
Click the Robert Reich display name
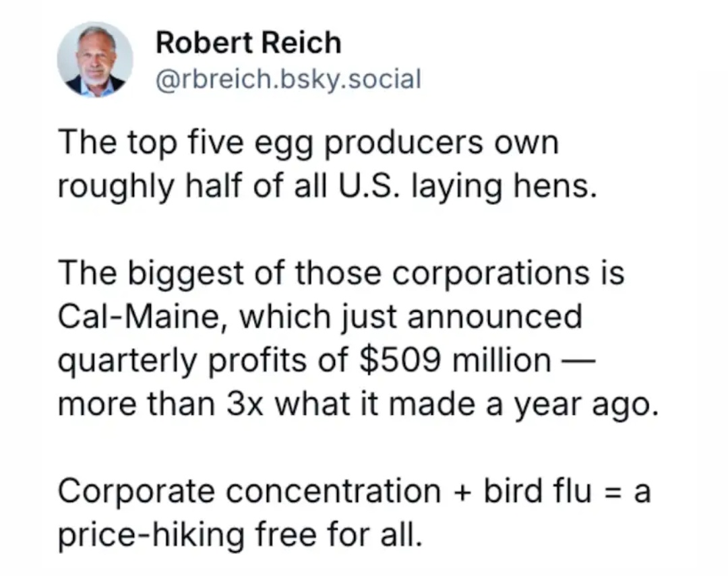(248, 42)
